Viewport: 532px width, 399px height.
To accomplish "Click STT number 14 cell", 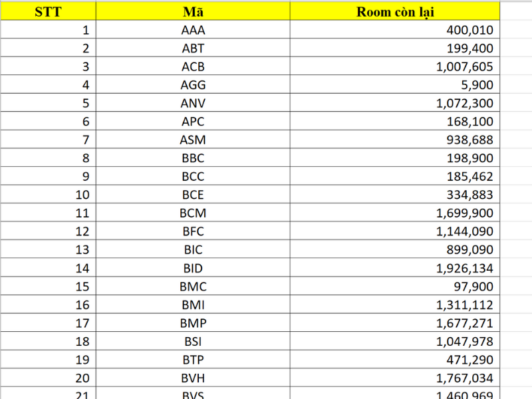I will [x=48, y=268].
